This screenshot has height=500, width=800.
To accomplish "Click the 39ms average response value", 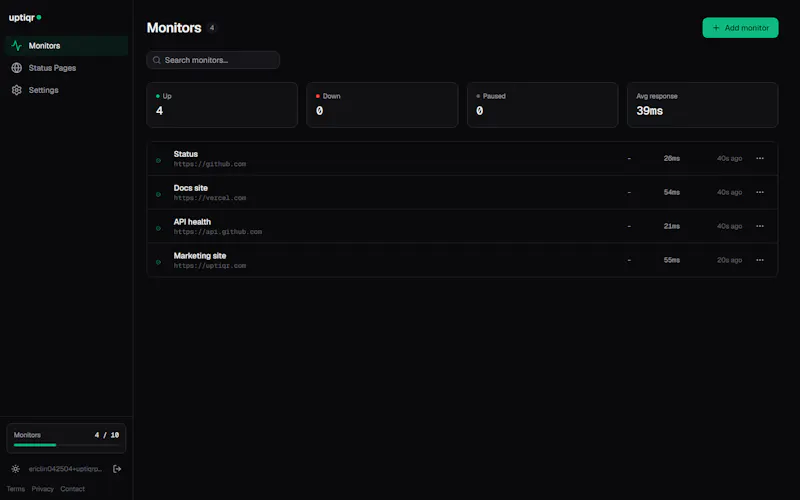I will click(x=649, y=111).
